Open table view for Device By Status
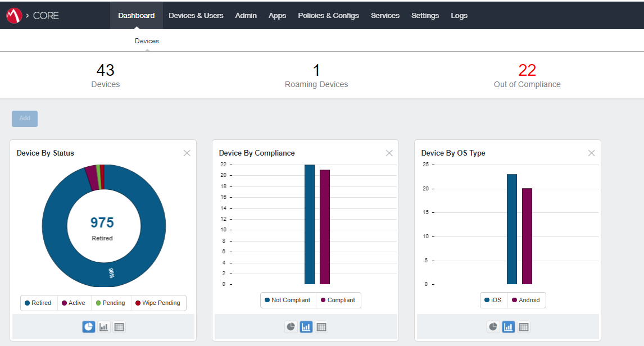 119,326
